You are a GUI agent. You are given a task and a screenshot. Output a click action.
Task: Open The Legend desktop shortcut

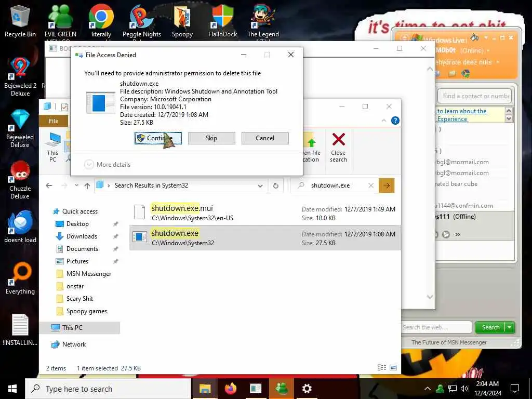(x=263, y=20)
